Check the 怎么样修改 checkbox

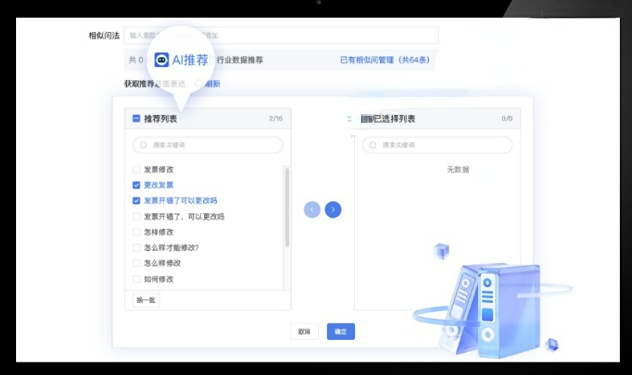pos(136,263)
